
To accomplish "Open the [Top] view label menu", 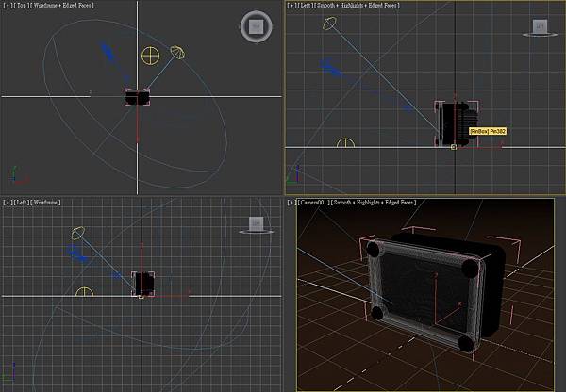I will (21, 6).
